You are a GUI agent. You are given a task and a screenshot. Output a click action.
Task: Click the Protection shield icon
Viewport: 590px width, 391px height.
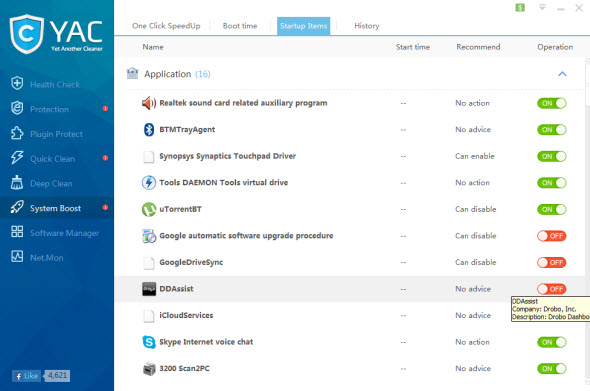[x=17, y=108]
